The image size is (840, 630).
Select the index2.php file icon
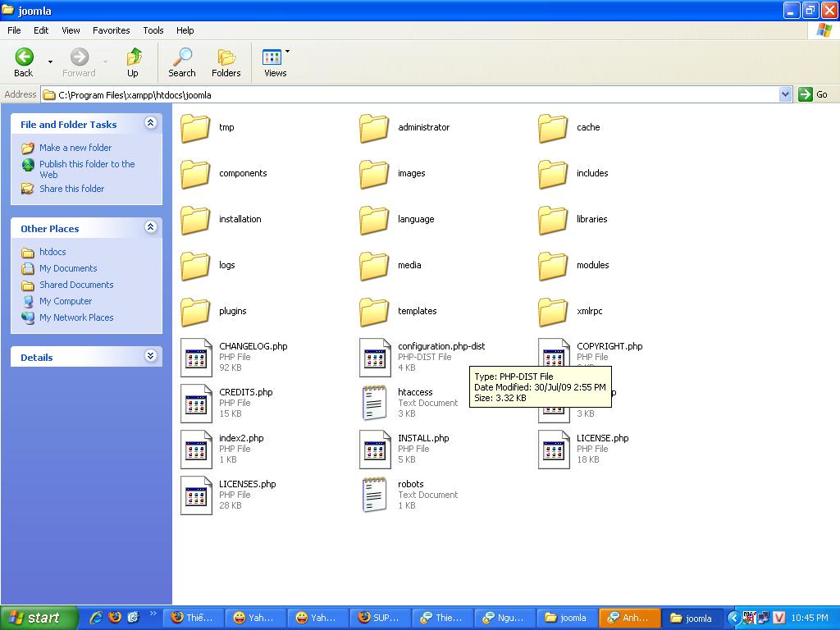(x=196, y=450)
